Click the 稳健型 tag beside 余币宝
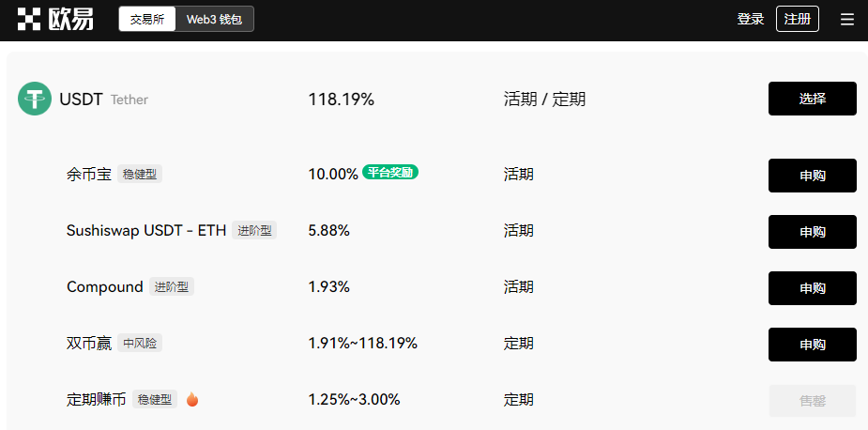 [141, 174]
